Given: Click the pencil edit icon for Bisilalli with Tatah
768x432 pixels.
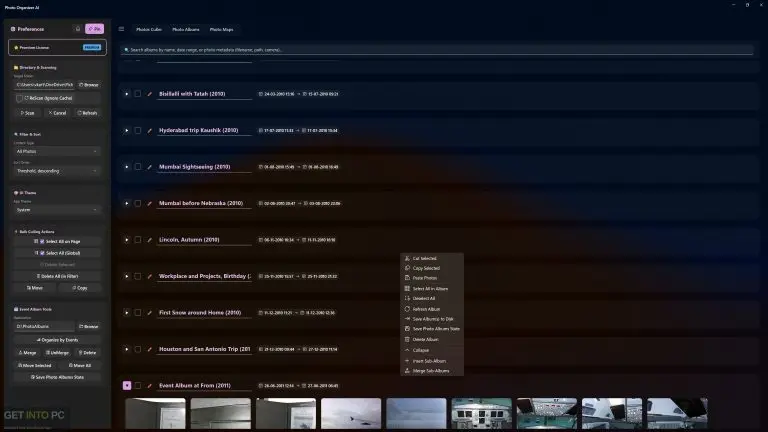Looking at the screenshot, I should [x=150, y=94].
